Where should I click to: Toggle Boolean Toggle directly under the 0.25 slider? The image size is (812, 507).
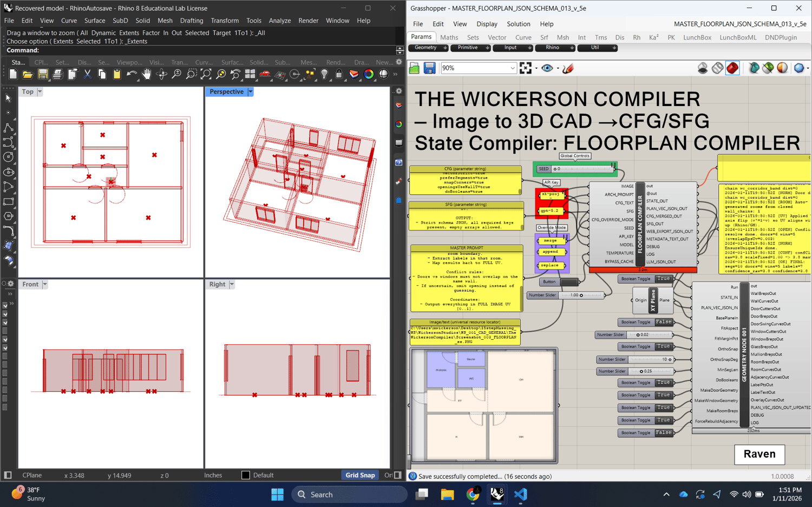(x=646, y=383)
